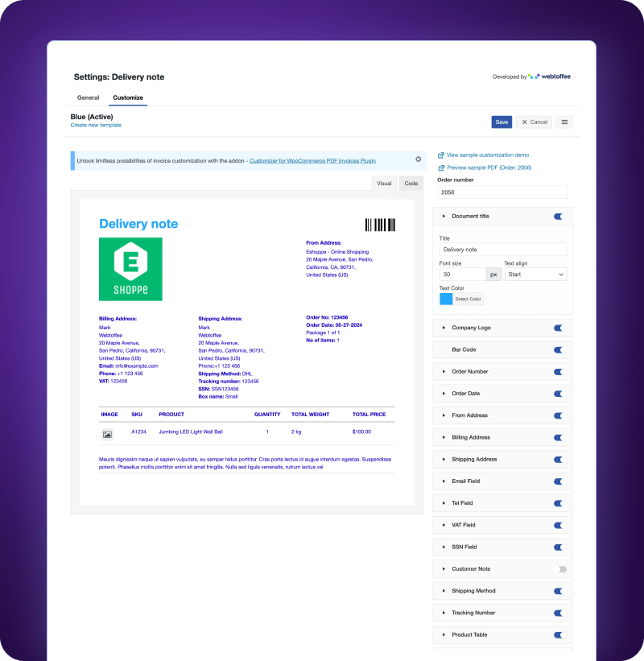Toggle the Tel Field switch
The height and width of the screenshot is (661, 644).
(559, 503)
